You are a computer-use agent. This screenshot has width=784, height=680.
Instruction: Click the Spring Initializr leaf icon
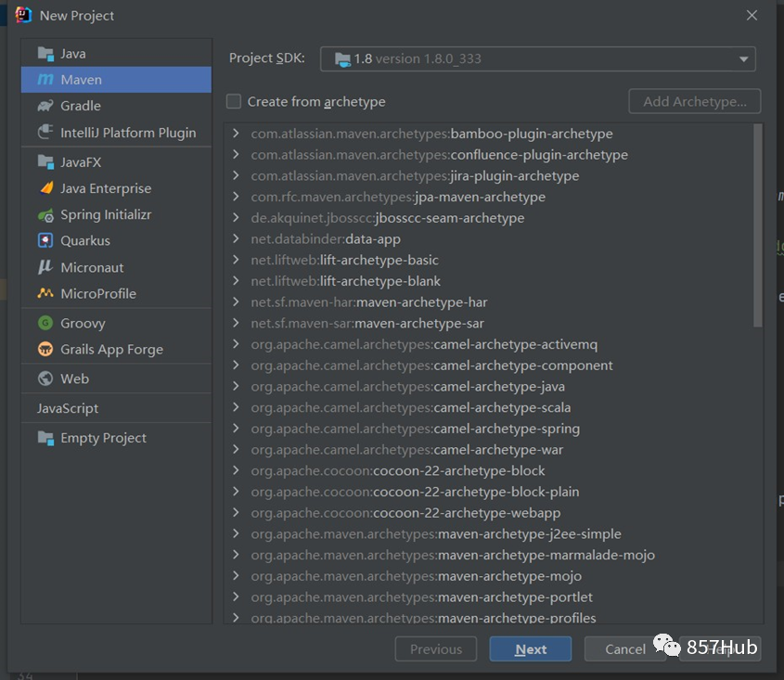click(x=45, y=215)
